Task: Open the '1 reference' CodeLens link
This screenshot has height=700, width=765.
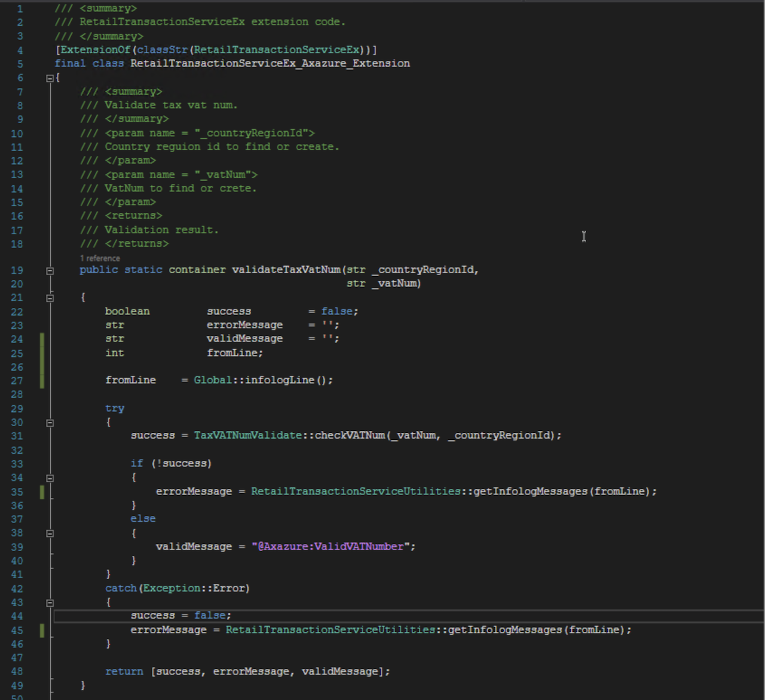Action: point(100,258)
